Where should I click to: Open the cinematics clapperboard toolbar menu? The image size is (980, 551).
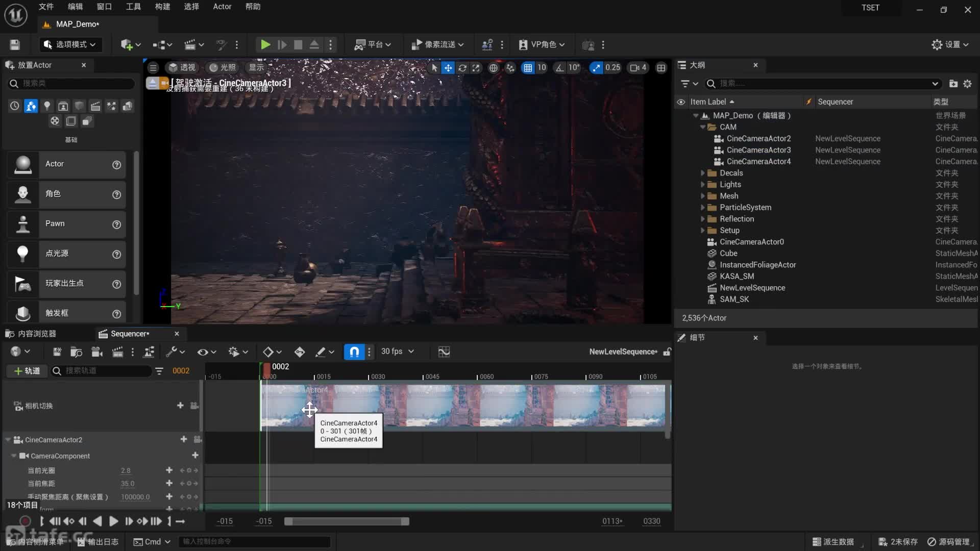point(194,45)
